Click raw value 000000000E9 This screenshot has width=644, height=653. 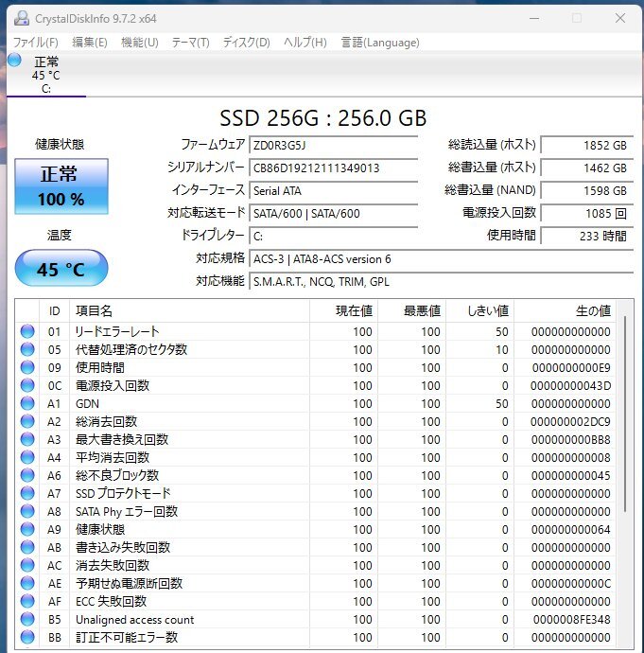click(571, 368)
